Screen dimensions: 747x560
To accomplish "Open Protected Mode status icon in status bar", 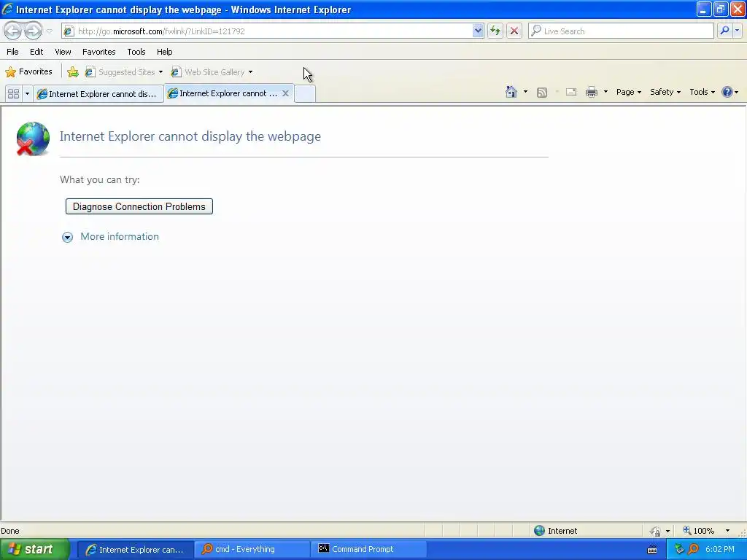I will pyautogui.click(x=656, y=531).
